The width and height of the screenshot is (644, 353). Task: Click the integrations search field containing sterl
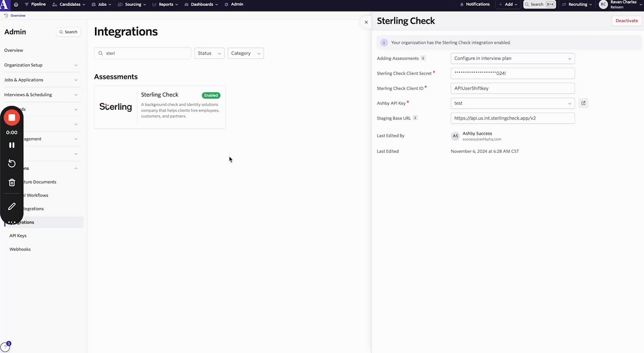point(143,53)
